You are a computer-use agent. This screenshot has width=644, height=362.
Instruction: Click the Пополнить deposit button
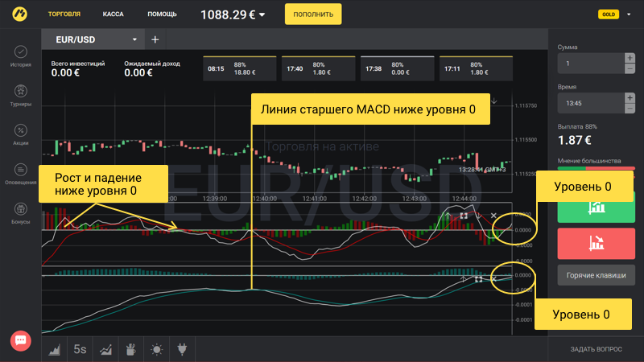pyautogui.click(x=313, y=14)
